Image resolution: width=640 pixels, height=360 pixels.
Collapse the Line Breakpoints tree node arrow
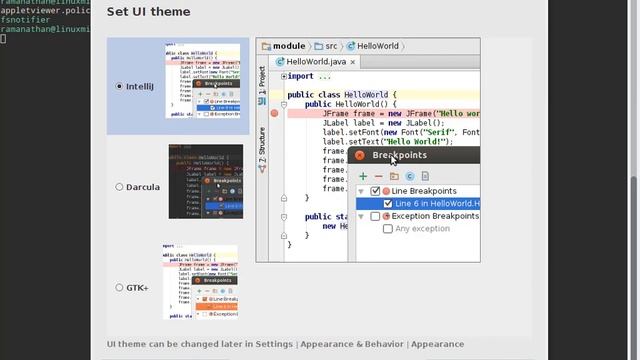pyautogui.click(x=361, y=191)
